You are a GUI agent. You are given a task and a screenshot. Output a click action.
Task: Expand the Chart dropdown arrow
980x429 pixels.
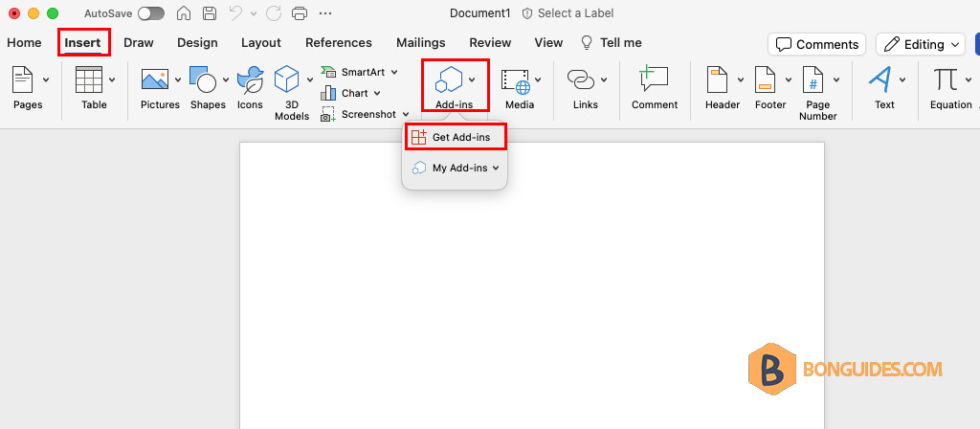pos(377,93)
